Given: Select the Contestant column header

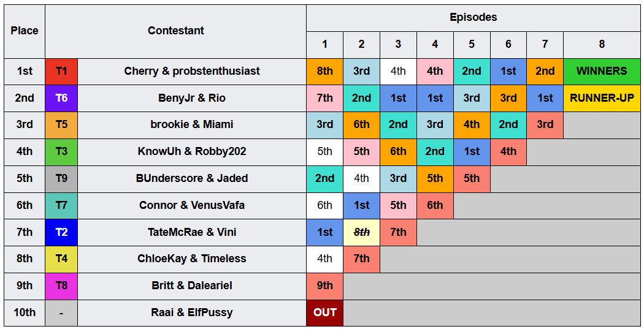Looking at the screenshot, I should 176,31.
